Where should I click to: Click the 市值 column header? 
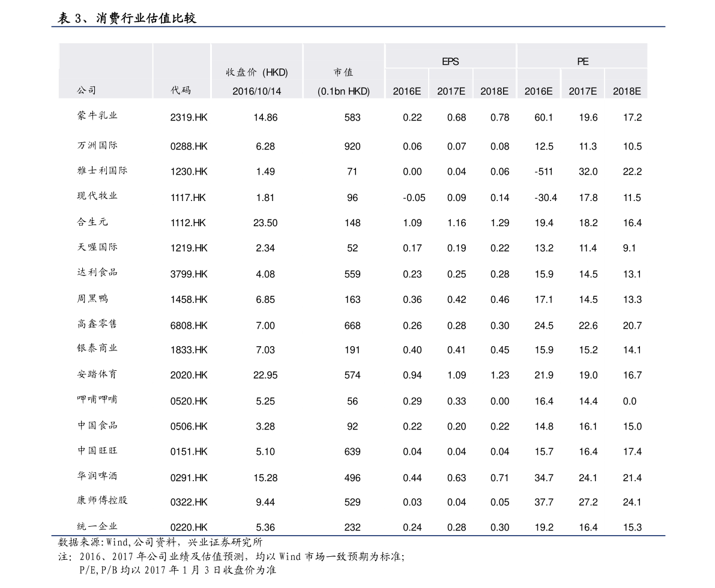[343, 73]
